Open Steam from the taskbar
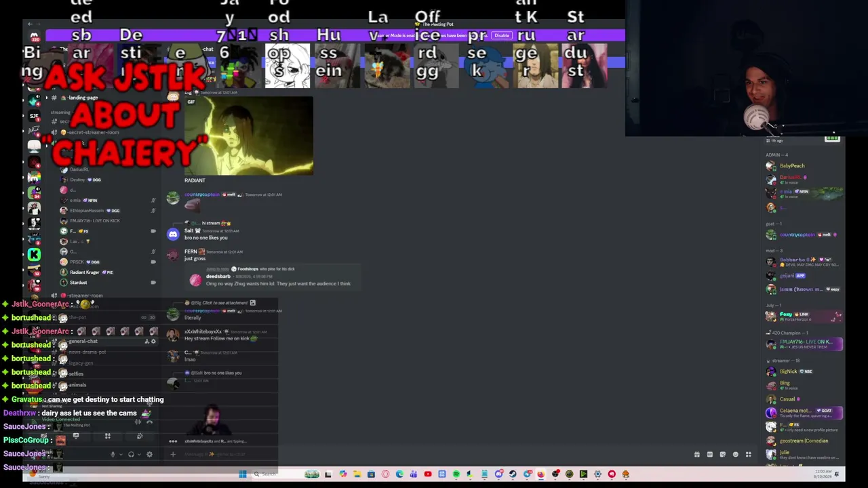The height and width of the screenshot is (488, 868). (513, 474)
